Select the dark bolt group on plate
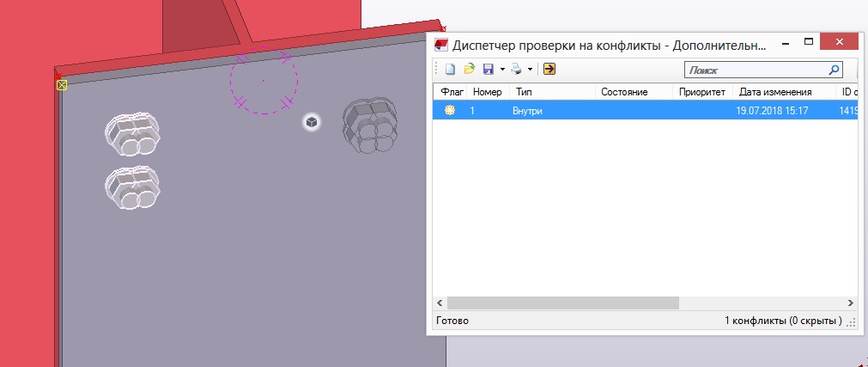868x367 pixels. [370, 125]
